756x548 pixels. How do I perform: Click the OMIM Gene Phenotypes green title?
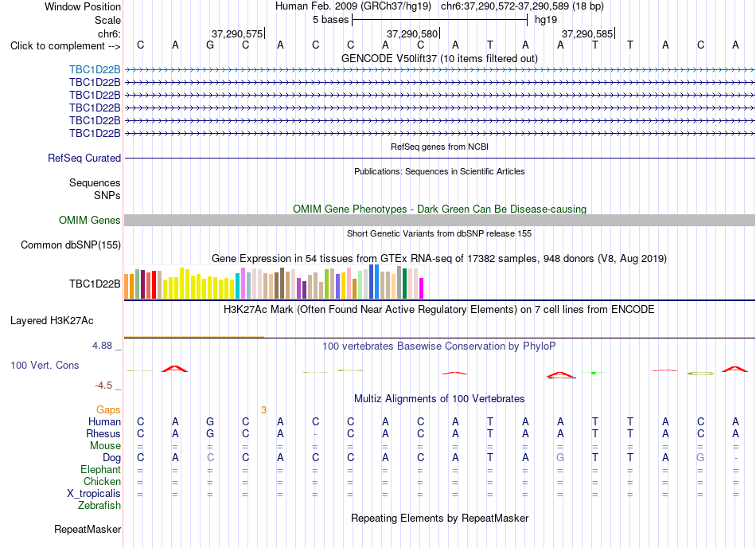pos(439,209)
